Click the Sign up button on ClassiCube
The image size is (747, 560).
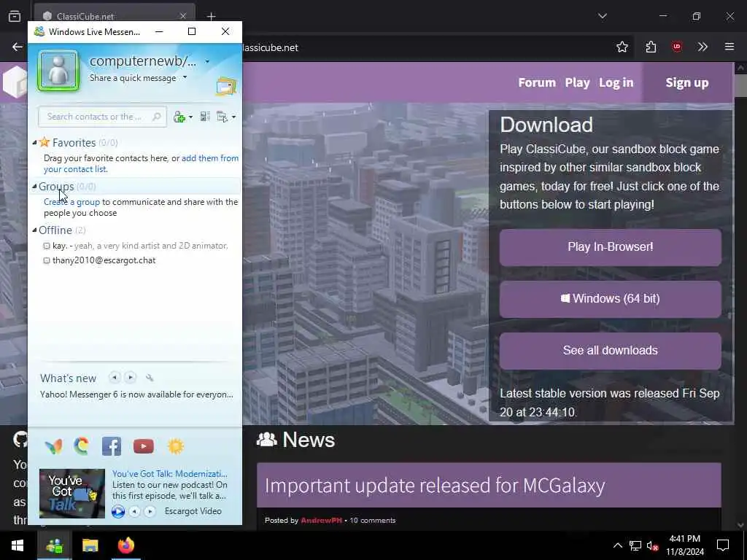click(x=687, y=82)
